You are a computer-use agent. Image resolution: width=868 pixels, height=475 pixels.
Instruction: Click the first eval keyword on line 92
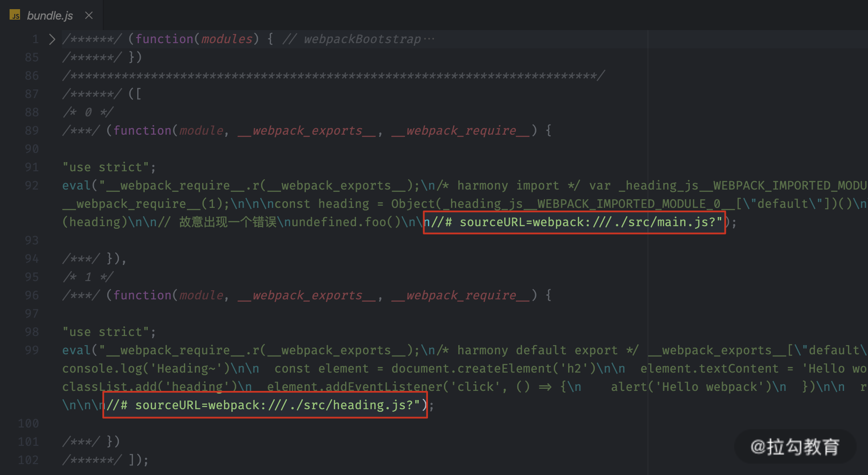(x=76, y=186)
